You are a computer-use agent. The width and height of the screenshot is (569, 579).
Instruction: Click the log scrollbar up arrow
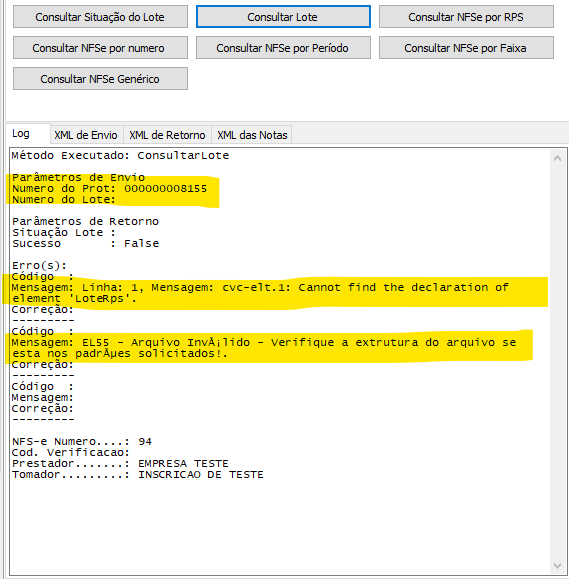558,158
